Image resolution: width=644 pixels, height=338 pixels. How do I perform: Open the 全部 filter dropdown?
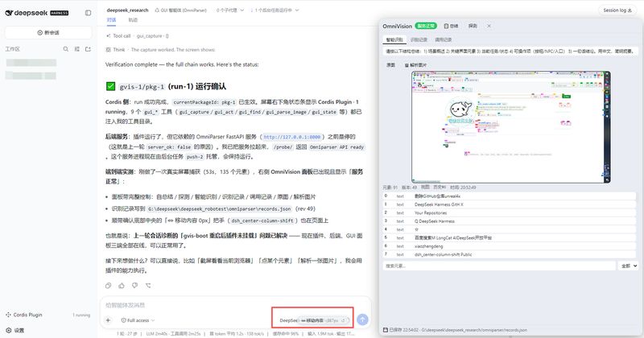coord(629,266)
